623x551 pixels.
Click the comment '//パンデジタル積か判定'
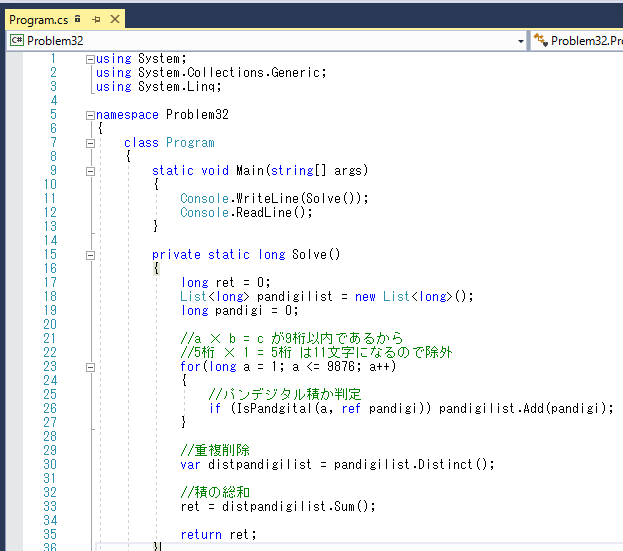click(284, 394)
